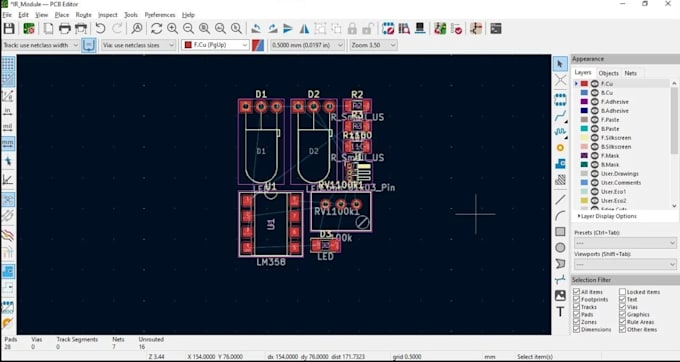Hide the F.Silkscreen layer
This screenshot has height=362, width=680.
[595, 138]
